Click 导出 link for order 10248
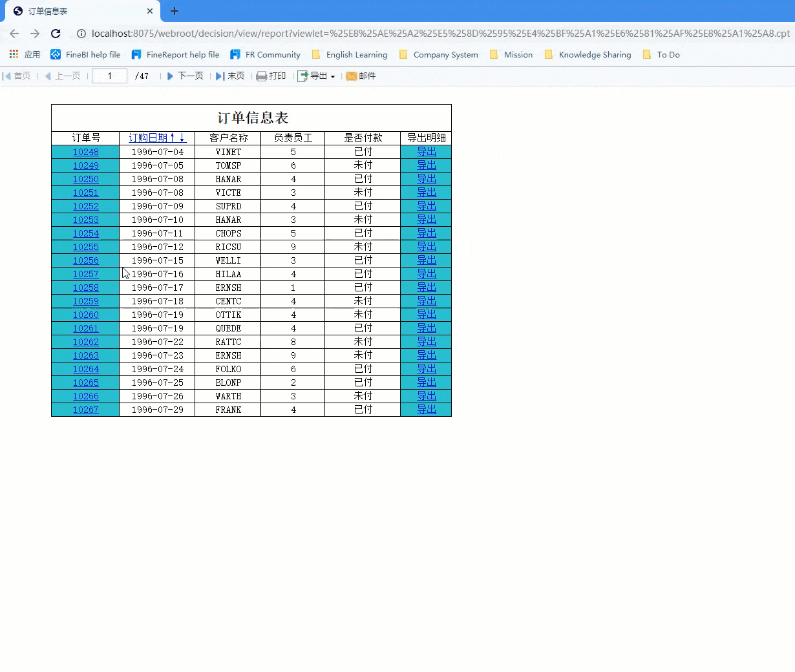Screen dimensions: 795x672 coord(427,152)
